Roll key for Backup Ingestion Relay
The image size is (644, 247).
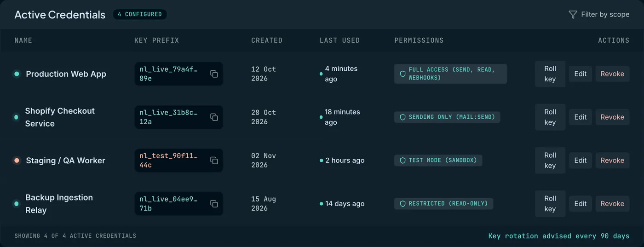tap(550, 203)
